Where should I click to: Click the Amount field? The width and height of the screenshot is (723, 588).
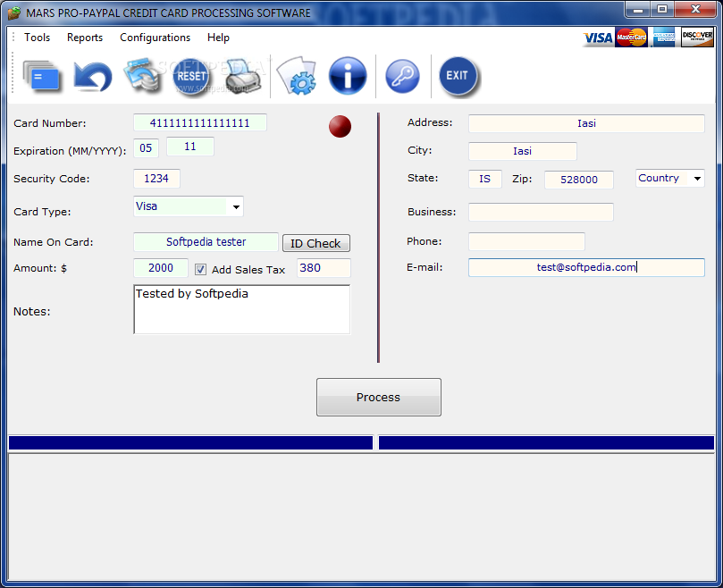click(x=161, y=268)
